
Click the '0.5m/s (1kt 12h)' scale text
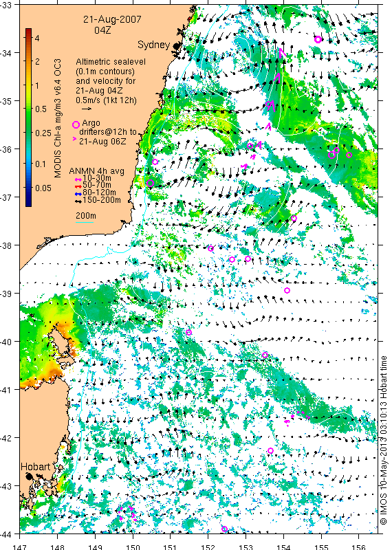point(106,100)
